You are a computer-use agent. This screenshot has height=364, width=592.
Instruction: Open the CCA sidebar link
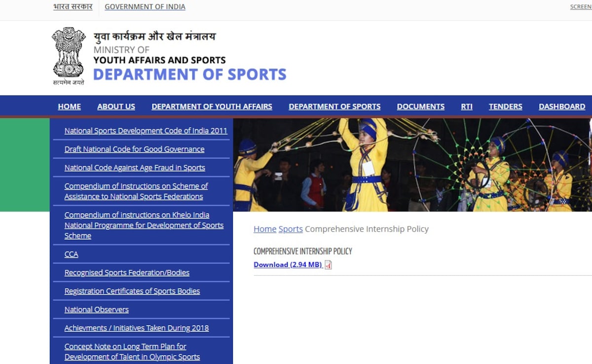71,254
